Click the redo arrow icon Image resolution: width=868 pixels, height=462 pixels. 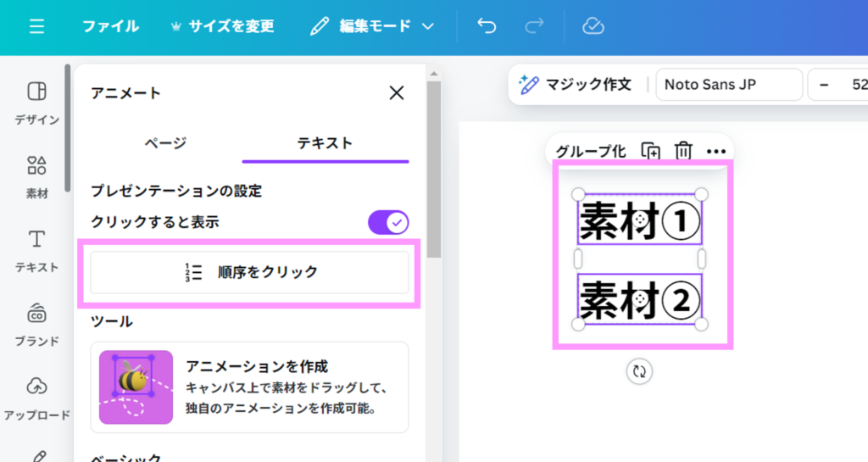534,26
